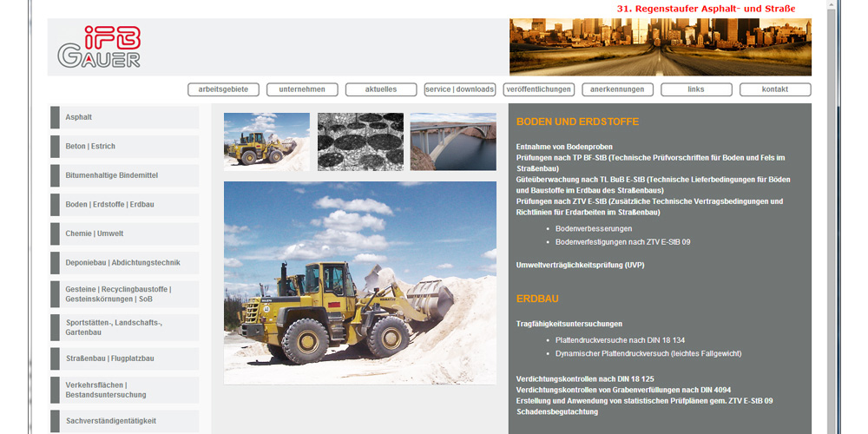Select Asphalt in the sidebar
The width and height of the screenshot is (868, 434).
pos(124,117)
